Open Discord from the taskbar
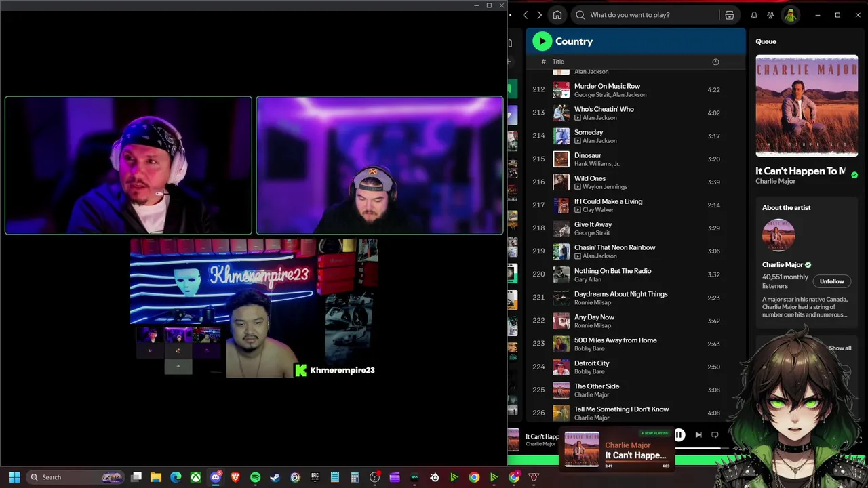Viewport: 868px width, 488px height. 216,477
